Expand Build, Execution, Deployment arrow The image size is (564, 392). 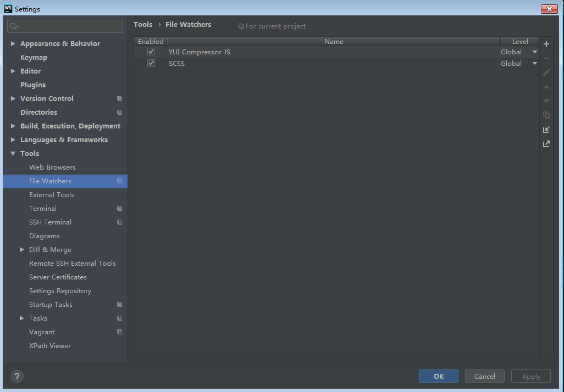(x=13, y=126)
